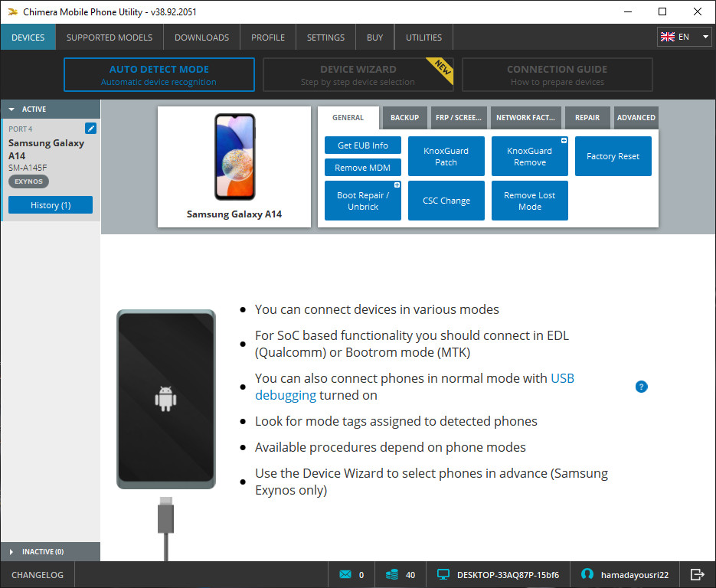Open the BUY tab
This screenshot has width=716, height=588.
(375, 37)
